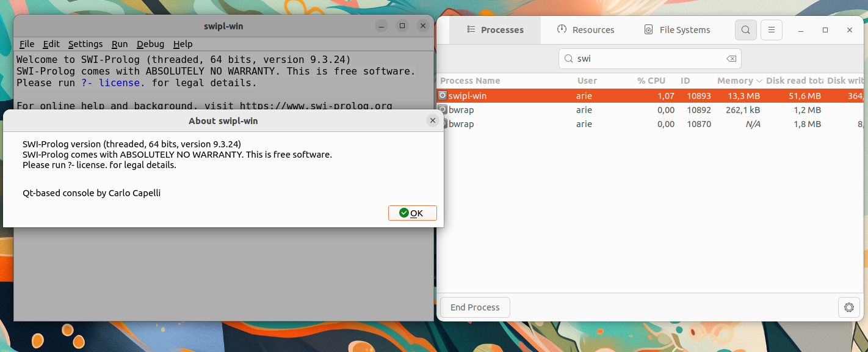Click 'Qt-based console by Carlo Capelli' text
The height and width of the screenshot is (352, 868).
[92, 193]
